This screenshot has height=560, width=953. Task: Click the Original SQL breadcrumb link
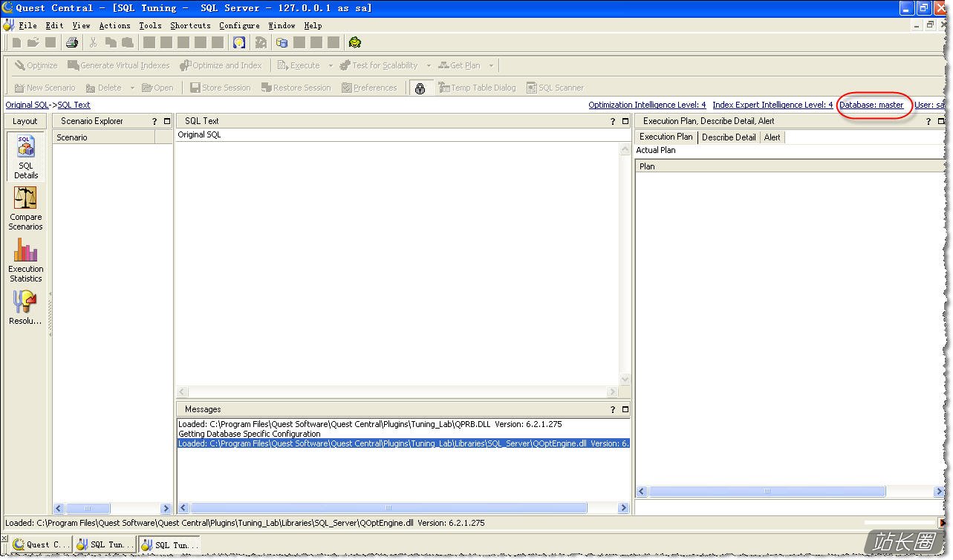pos(27,105)
